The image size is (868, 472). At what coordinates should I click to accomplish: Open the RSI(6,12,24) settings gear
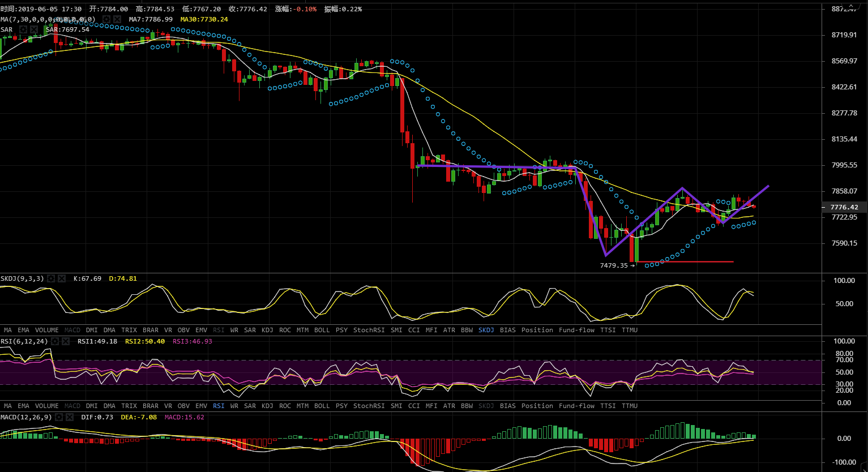point(55,341)
